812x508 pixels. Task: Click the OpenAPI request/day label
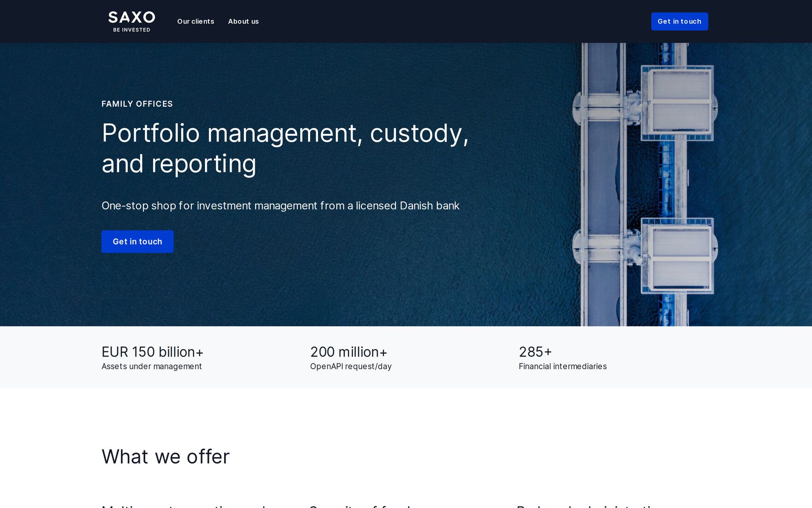coord(351,366)
